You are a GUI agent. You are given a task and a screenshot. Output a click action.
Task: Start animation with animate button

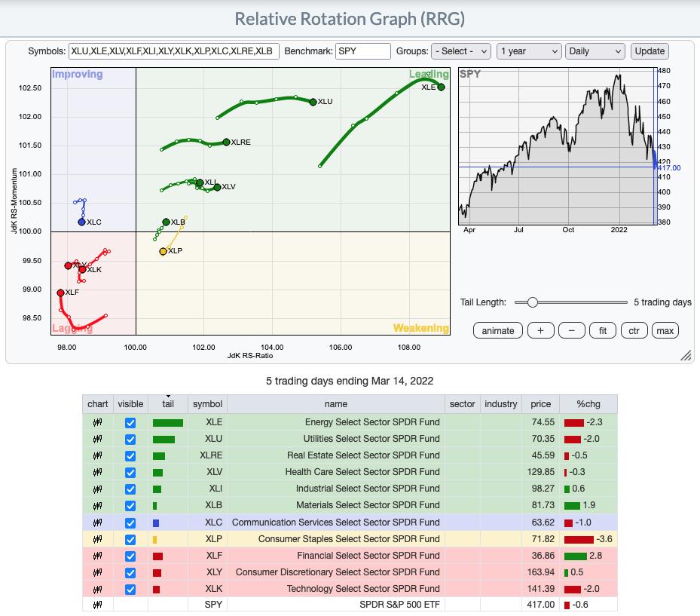tap(498, 330)
